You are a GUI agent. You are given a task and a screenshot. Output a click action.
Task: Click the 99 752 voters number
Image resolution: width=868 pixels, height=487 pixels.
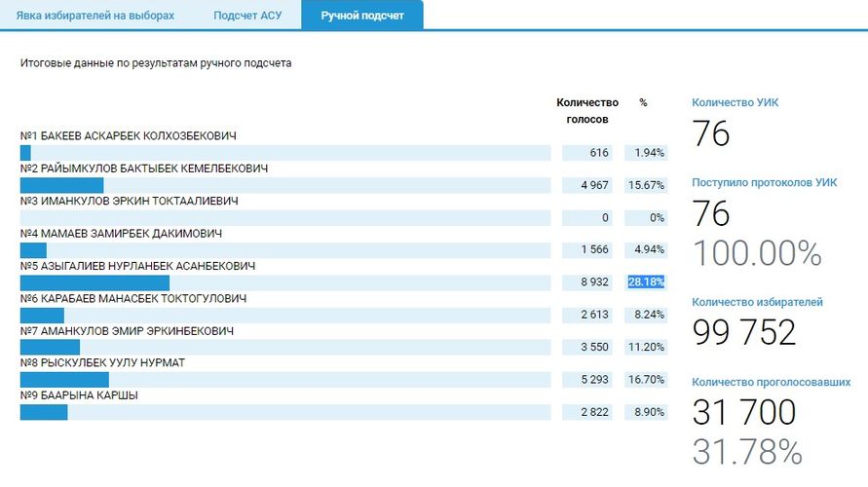(x=744, y=333)
